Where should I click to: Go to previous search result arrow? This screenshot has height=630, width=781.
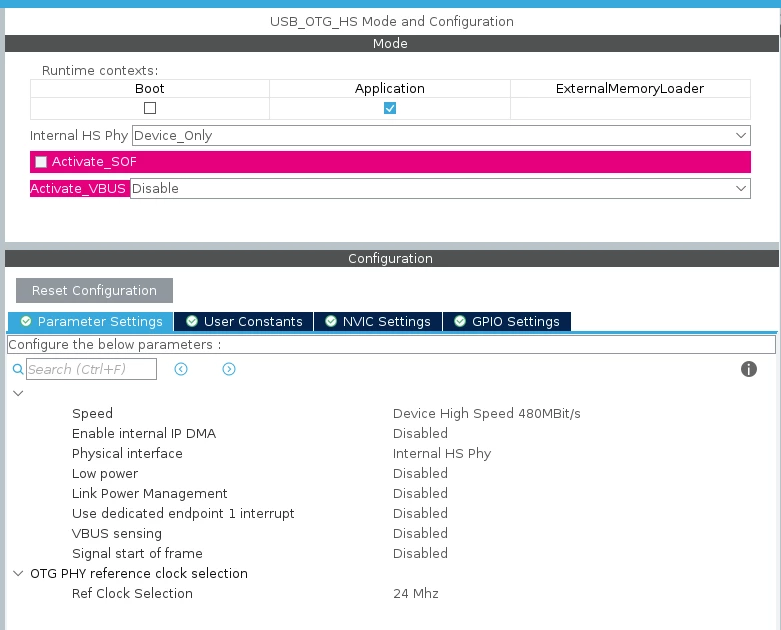pos(181,369)
